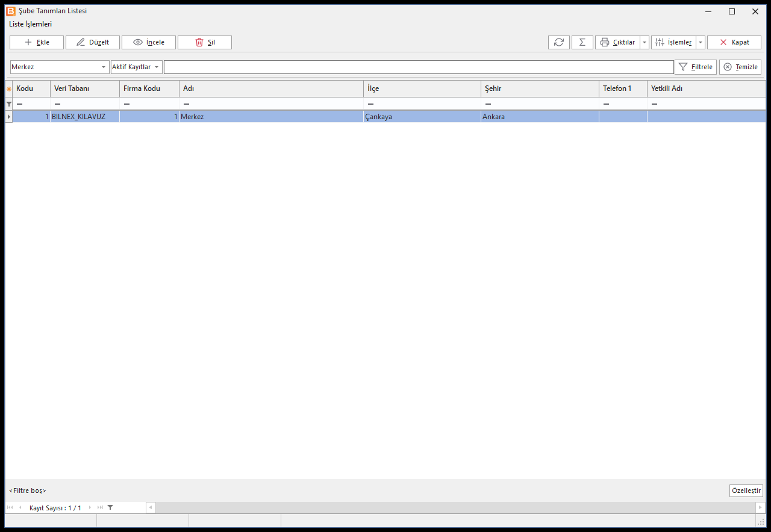Select the Ankara city cell

540,117
